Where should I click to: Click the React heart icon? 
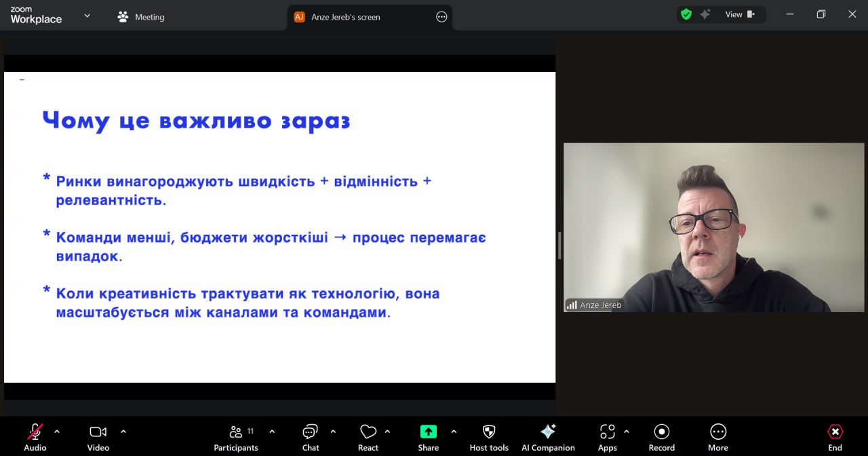tap(368, 432)
